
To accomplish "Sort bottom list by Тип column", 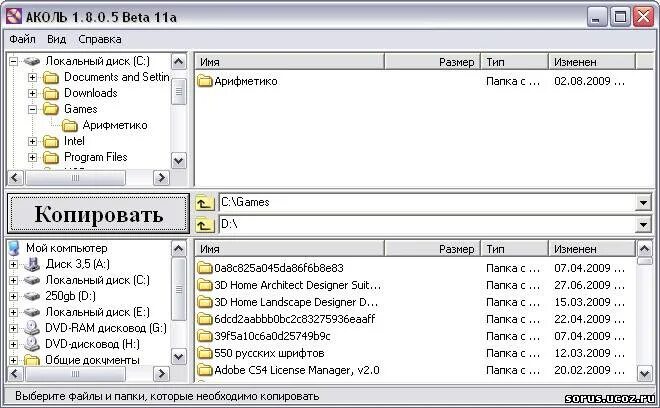I will point(514,249).
